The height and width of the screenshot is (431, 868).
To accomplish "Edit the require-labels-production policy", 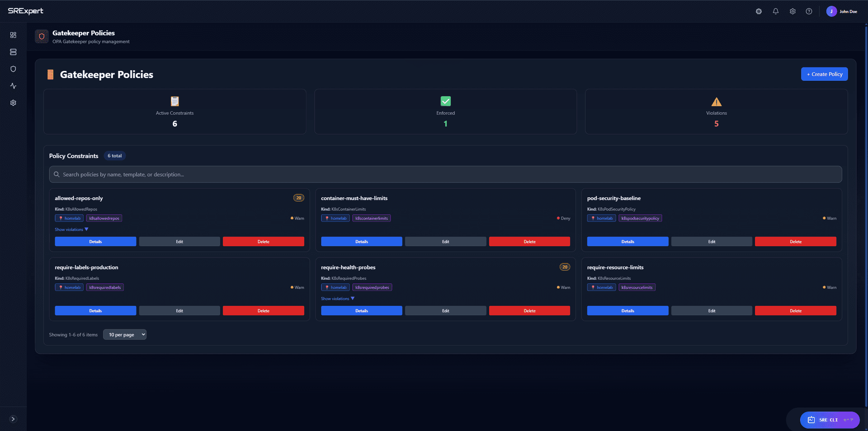I will (179, 310).
